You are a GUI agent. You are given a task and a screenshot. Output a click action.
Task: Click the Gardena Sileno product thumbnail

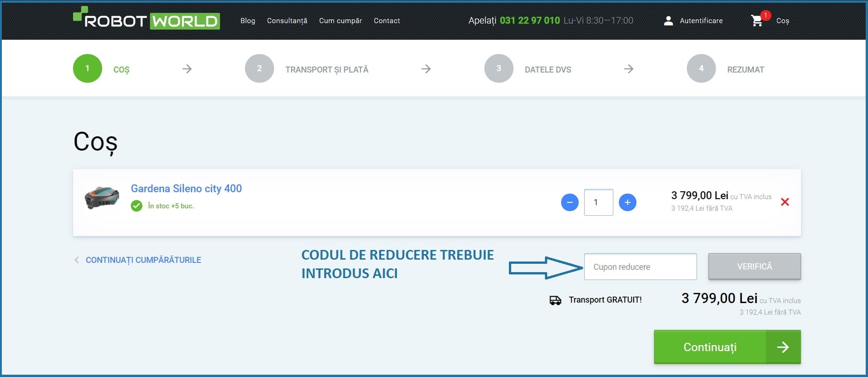pyautogui.click(x=102, y=198)
